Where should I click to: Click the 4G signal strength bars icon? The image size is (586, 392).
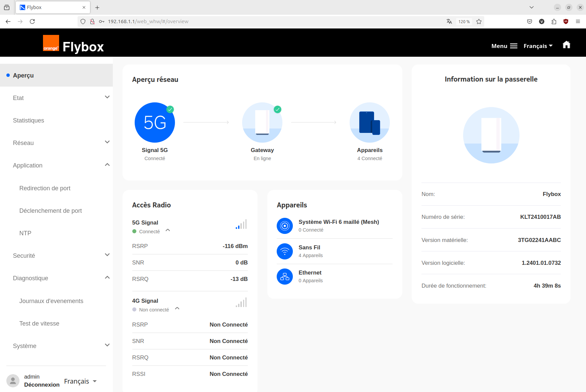coord(241,302)
